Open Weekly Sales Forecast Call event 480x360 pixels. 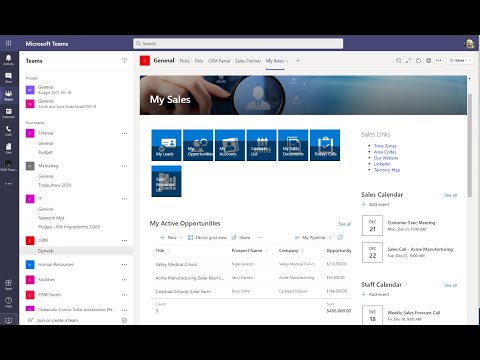coord(414,313)
